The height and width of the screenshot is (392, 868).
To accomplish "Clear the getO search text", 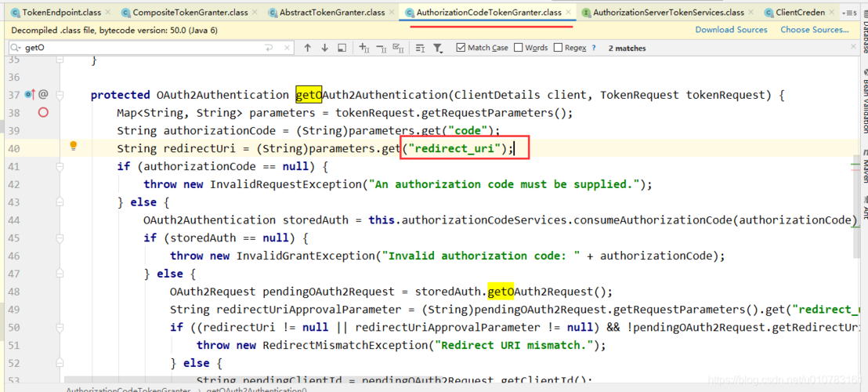I will pyautogui.click(x=288, y=48).
